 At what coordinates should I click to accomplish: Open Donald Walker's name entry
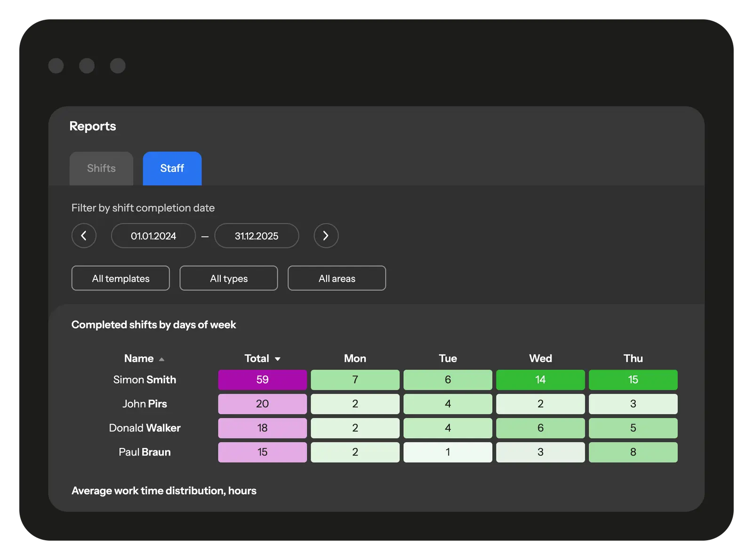click(144, 428)
